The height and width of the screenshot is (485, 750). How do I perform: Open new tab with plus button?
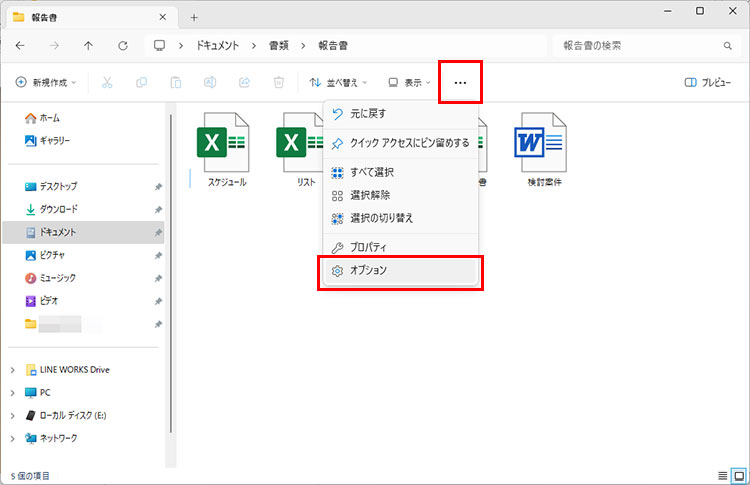click(194, 18)
